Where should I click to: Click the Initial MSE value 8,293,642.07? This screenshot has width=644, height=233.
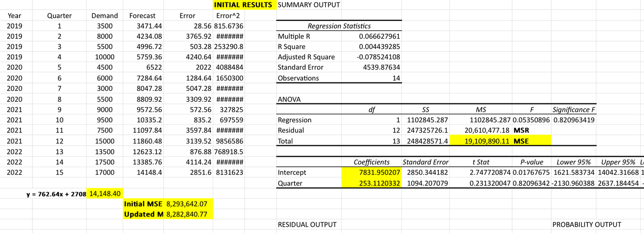186,204
